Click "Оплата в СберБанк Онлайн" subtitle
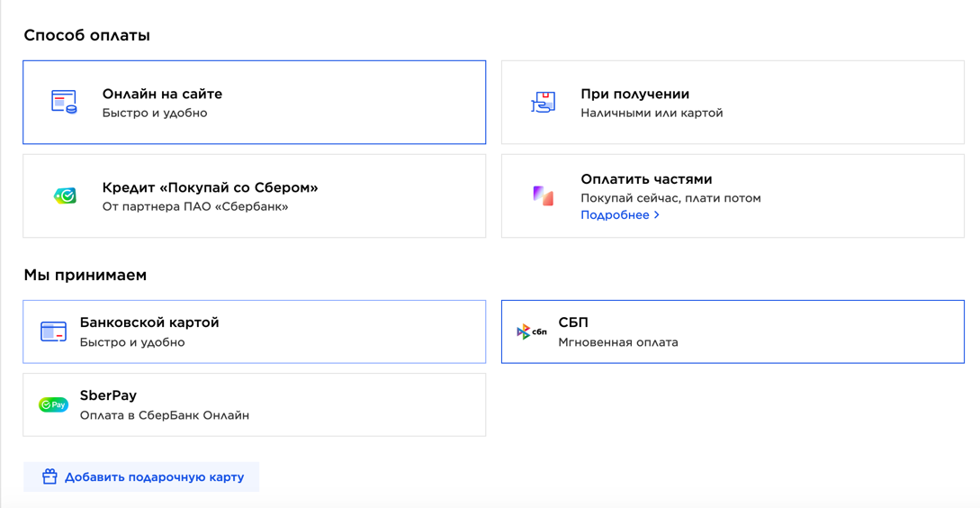The width and height of the screenshot is (980, 508). (x=165, y=415)
